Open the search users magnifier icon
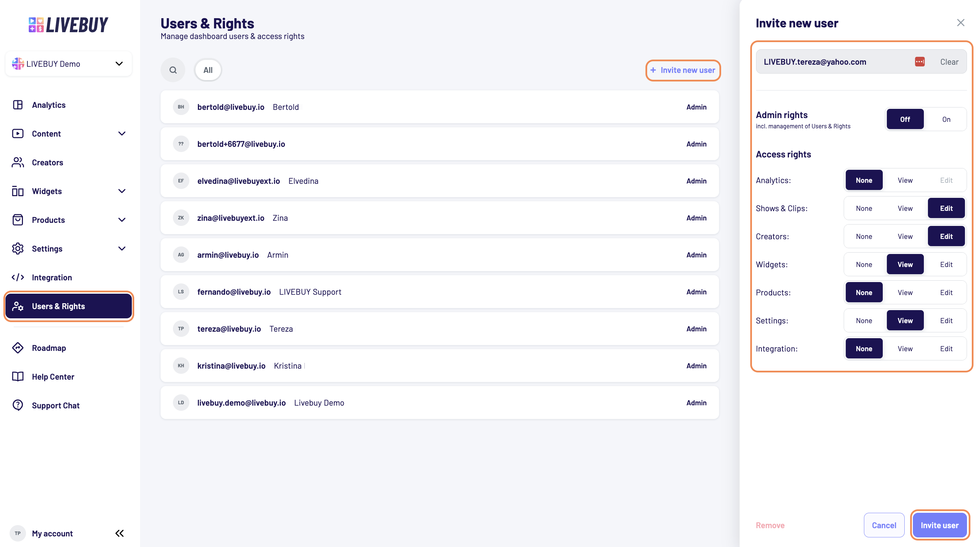This screenshot has width=980, height=547. tap(173, 70)
